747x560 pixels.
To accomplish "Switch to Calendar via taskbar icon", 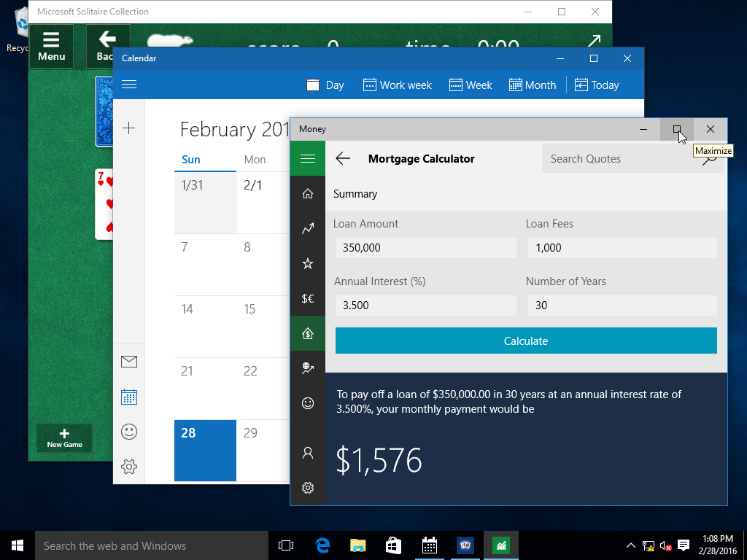I will [x=430, y=545].
